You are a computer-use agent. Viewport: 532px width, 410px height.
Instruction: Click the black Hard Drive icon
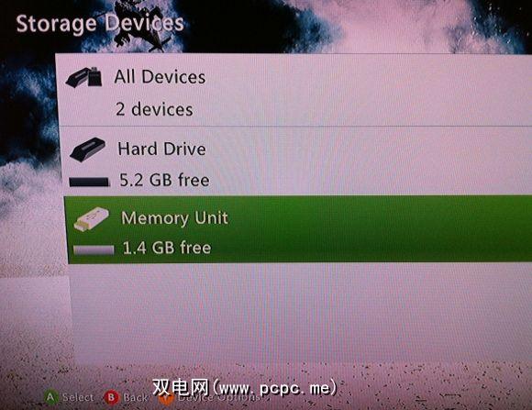88,150
